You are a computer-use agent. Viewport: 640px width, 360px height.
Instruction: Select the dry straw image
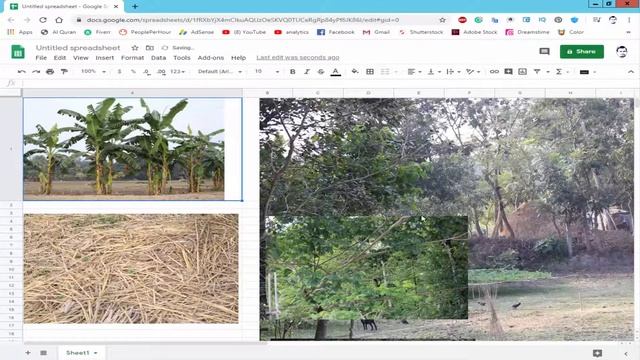point(131,269)
